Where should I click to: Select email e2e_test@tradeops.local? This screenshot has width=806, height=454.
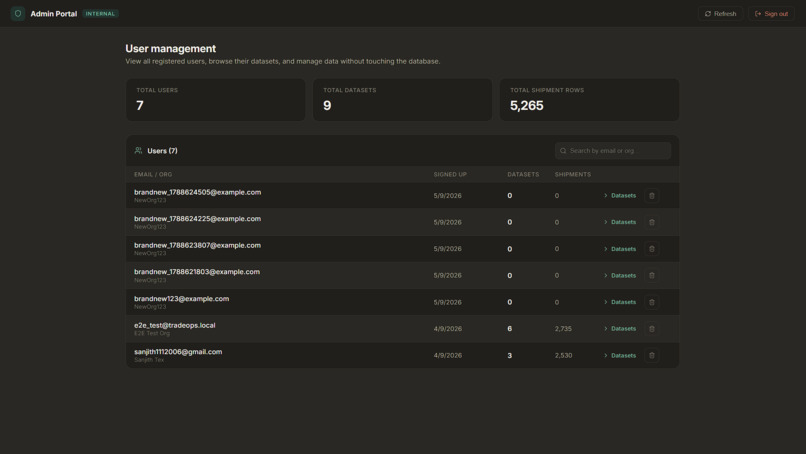175,325
